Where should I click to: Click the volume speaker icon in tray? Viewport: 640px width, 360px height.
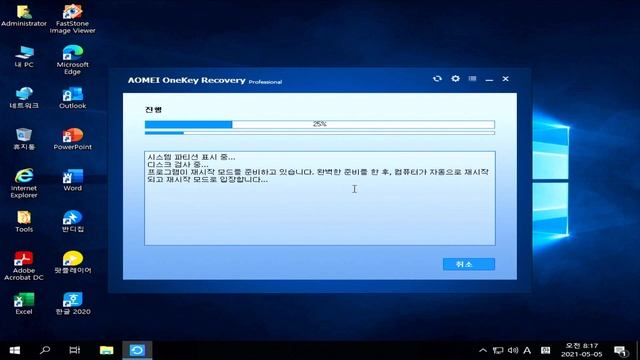tap(513, 351)
